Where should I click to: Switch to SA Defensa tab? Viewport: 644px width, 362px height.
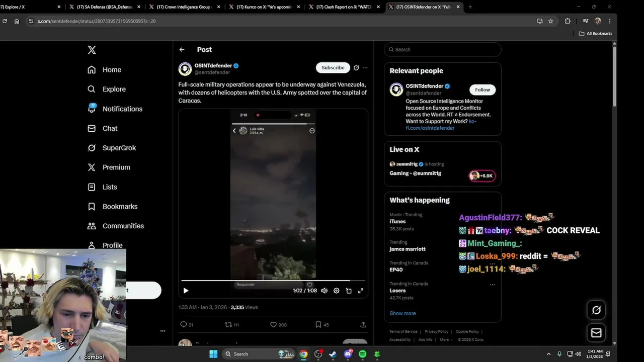(x=105, y=7)
